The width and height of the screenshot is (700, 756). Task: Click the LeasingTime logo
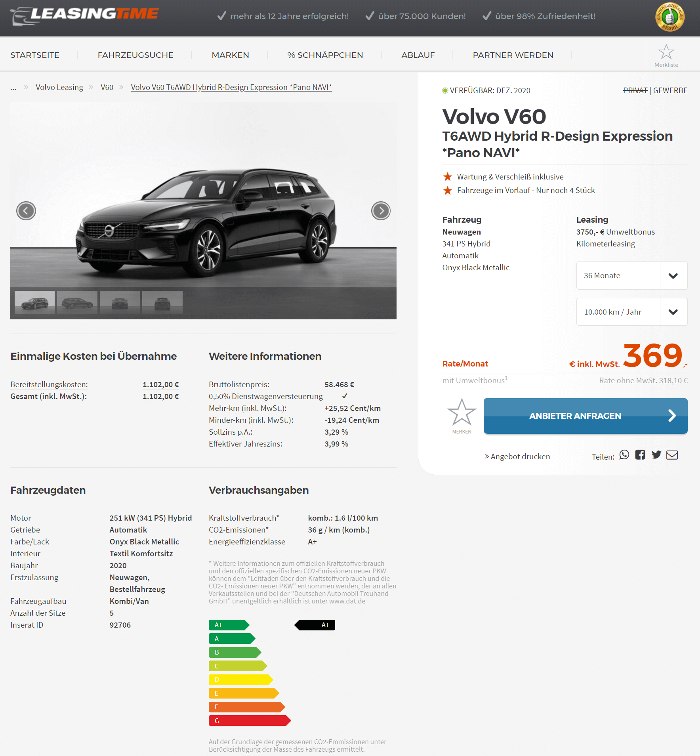coord(84,16)
